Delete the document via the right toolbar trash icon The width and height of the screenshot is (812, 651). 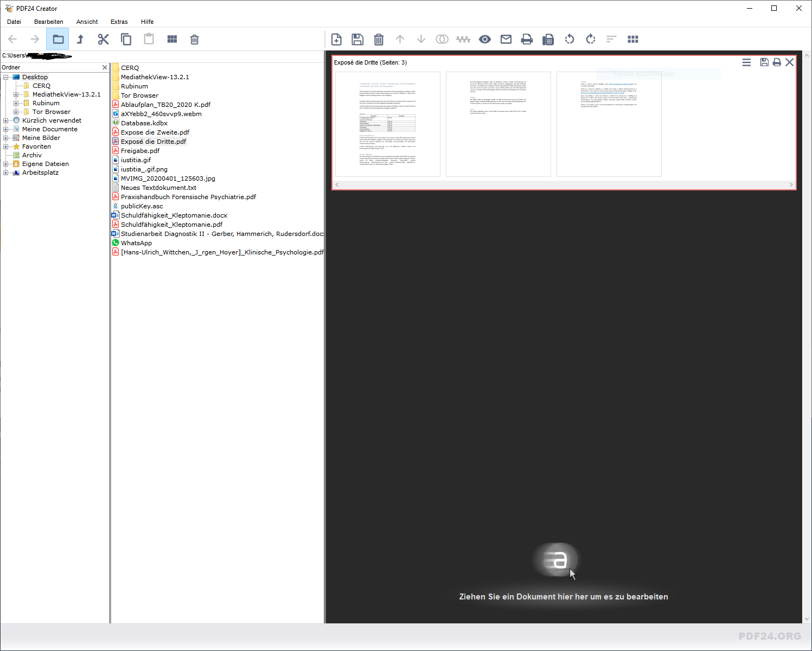(x=379, y=39)
